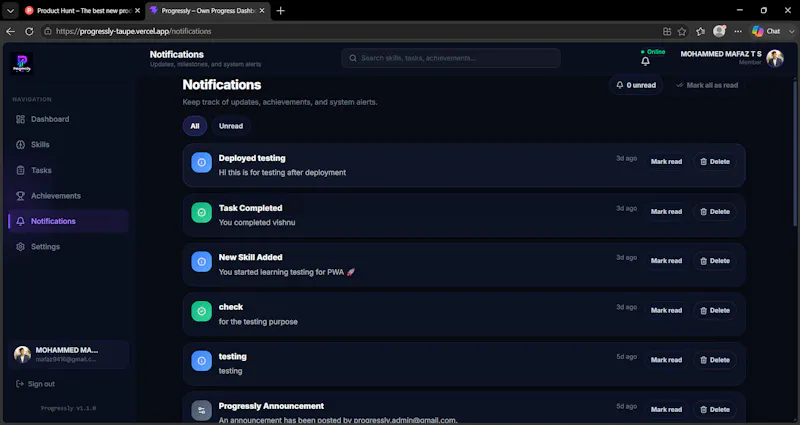Focus the search skills, tasks, achievements field
The height and width of the screenshot is (425, 800).
click(451, 58)
